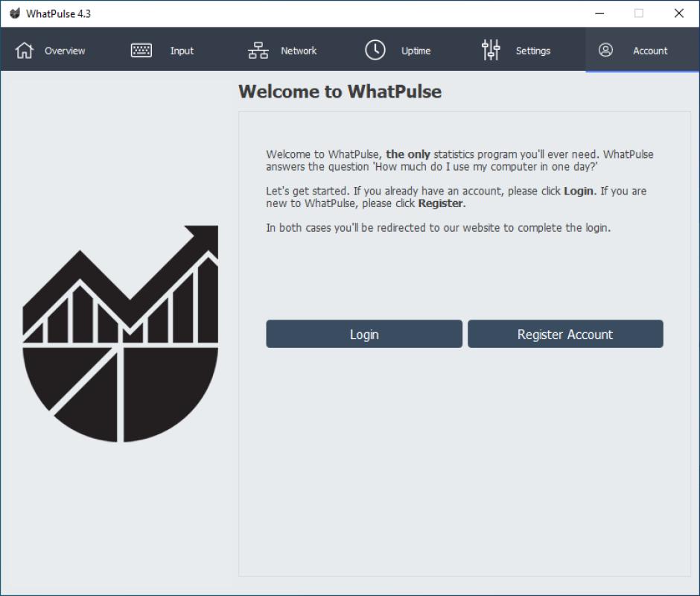Select the Account tab label
The image size is (700, 596).
tap(650, 51)
